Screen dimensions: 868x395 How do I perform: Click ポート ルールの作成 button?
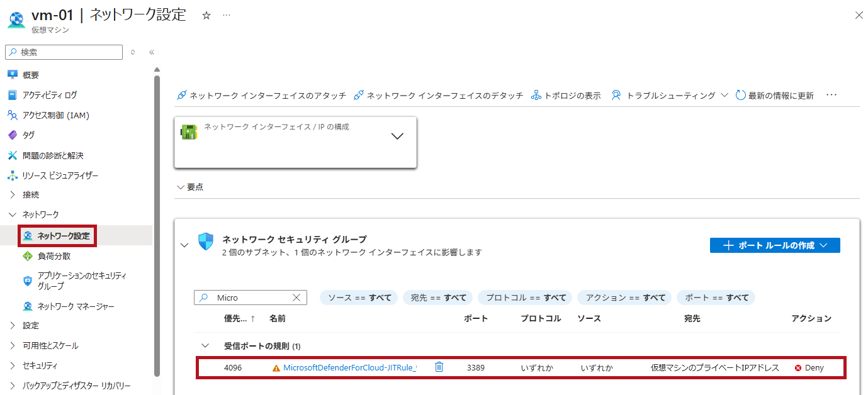coord(775,245)
